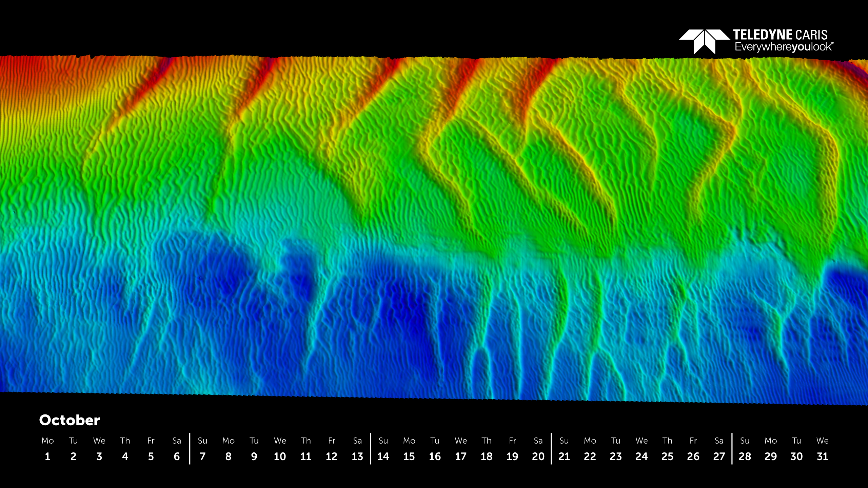Select date 25 on the calendar
This screenshot has width=868, height=488.
(x=667, y=456)
